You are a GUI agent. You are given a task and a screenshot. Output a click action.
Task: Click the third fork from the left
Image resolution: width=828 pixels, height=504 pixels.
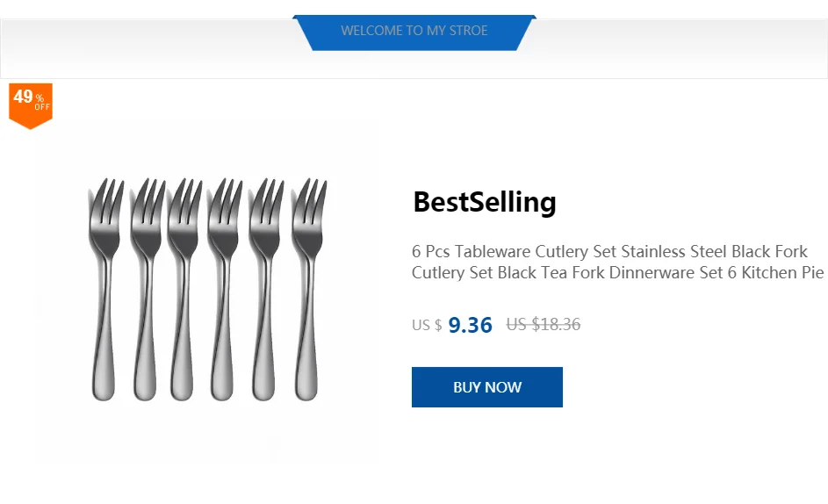pyautogui.click(x=184, y=290)
